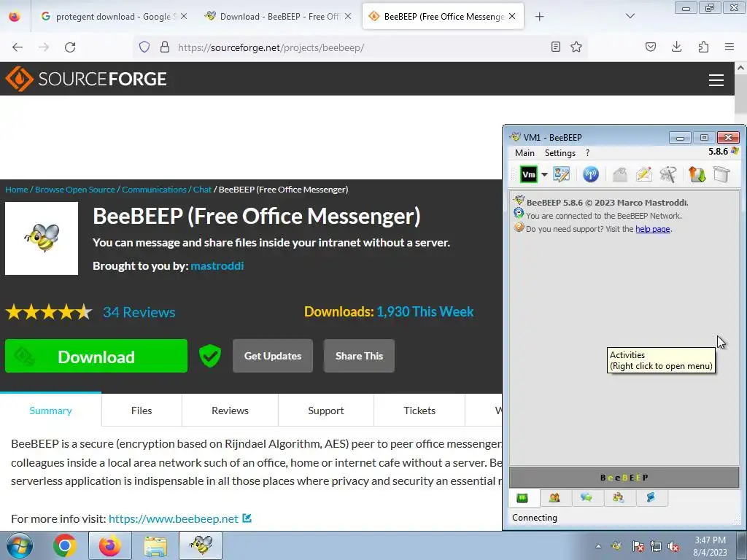747x560 pixels.
Task: Click the Chat breadcrumb link
Action: (202, 190)
